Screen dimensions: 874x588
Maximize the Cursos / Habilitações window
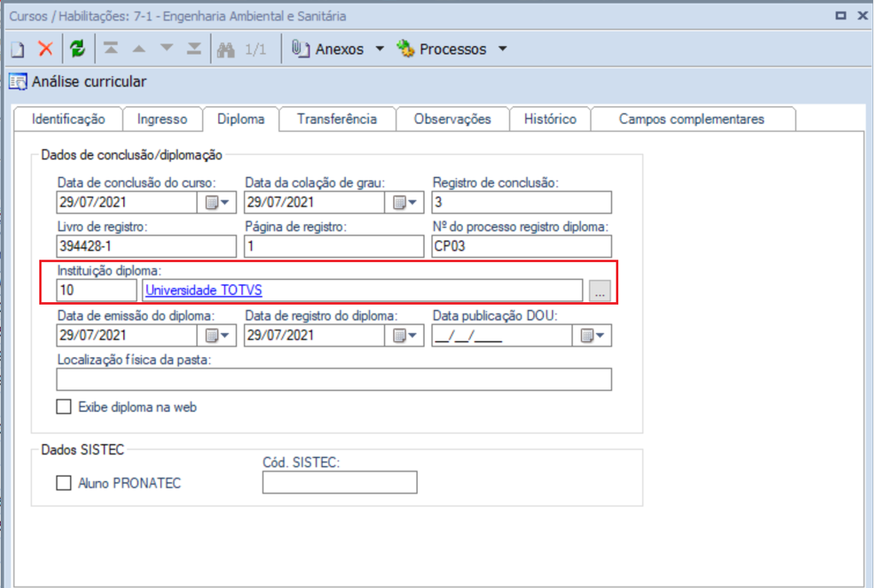pos(841,15)
